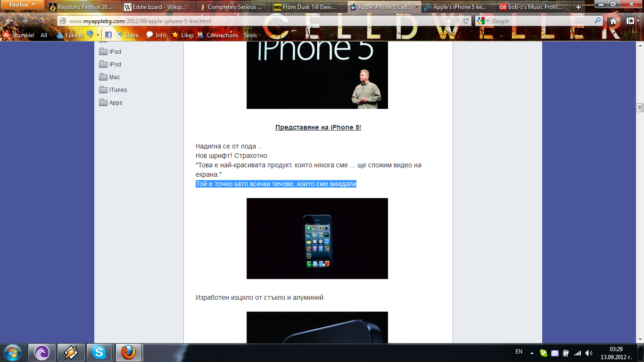Click text Нов шрифт! Страхотно
The image size is (644, 362).
click(231, 156)
